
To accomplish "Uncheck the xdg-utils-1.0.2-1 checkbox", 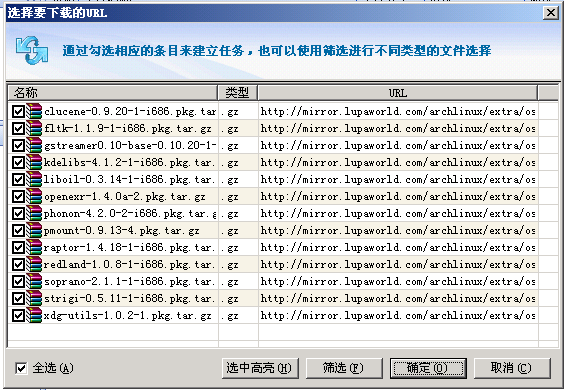I will click(18, 316).
